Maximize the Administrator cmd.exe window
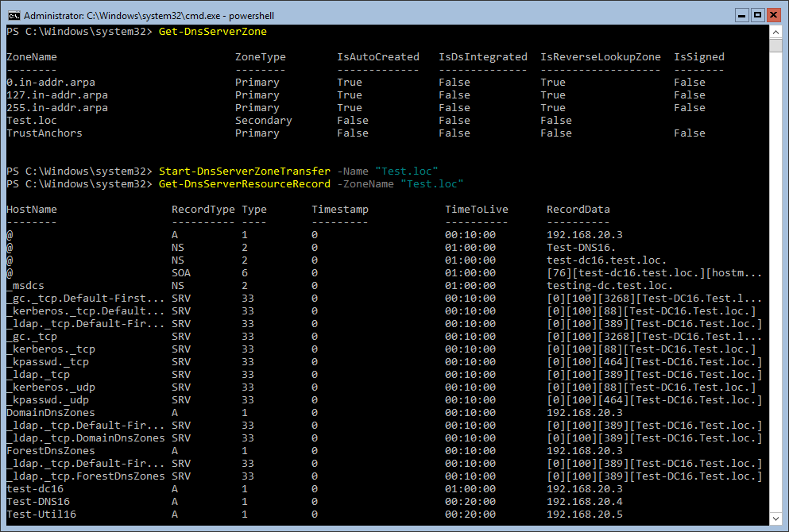Viewport: 789px width, 532px height. [x=757, y=15]
